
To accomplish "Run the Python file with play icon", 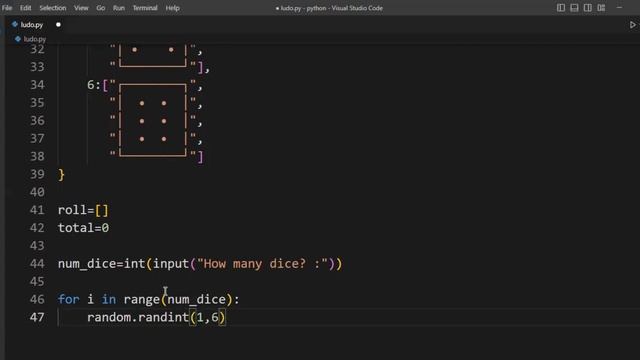I will (x=633, y=25).
